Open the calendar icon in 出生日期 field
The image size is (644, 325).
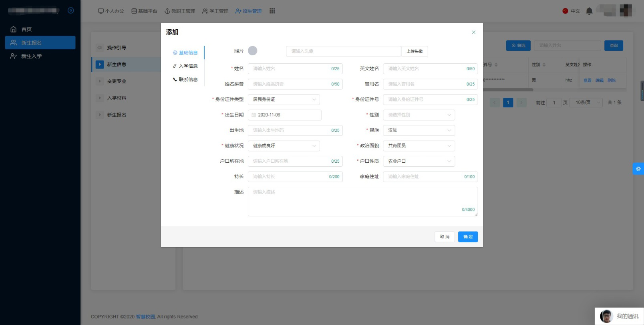click(254, 115)
